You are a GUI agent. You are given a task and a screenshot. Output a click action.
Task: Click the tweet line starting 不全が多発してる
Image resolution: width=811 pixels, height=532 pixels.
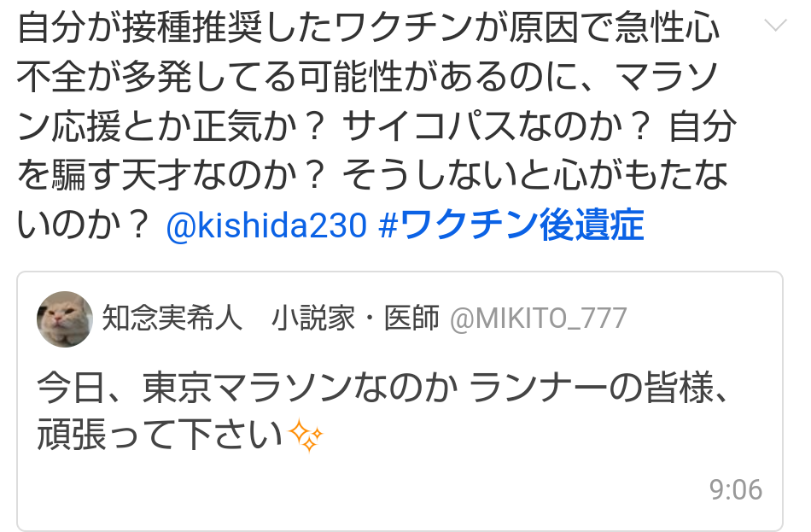click(x=367, y=77)
